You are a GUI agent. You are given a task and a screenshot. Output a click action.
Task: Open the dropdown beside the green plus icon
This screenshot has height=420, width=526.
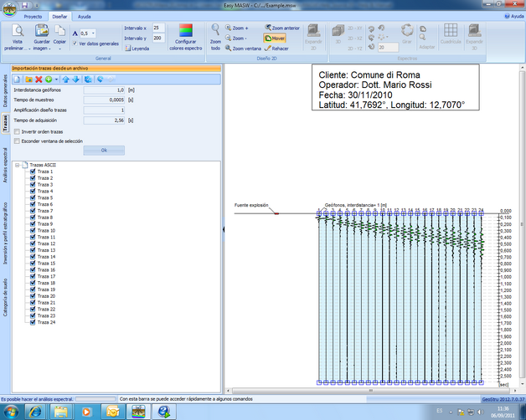56,79
